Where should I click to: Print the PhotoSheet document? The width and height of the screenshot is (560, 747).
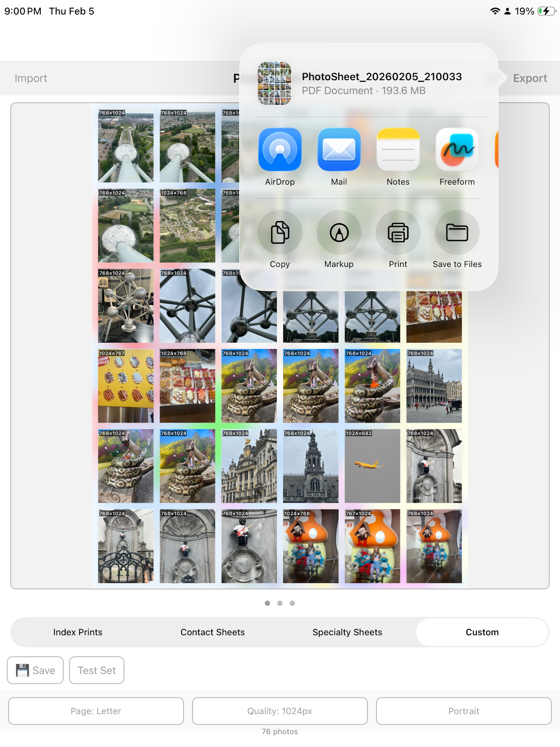coord(398,232)
